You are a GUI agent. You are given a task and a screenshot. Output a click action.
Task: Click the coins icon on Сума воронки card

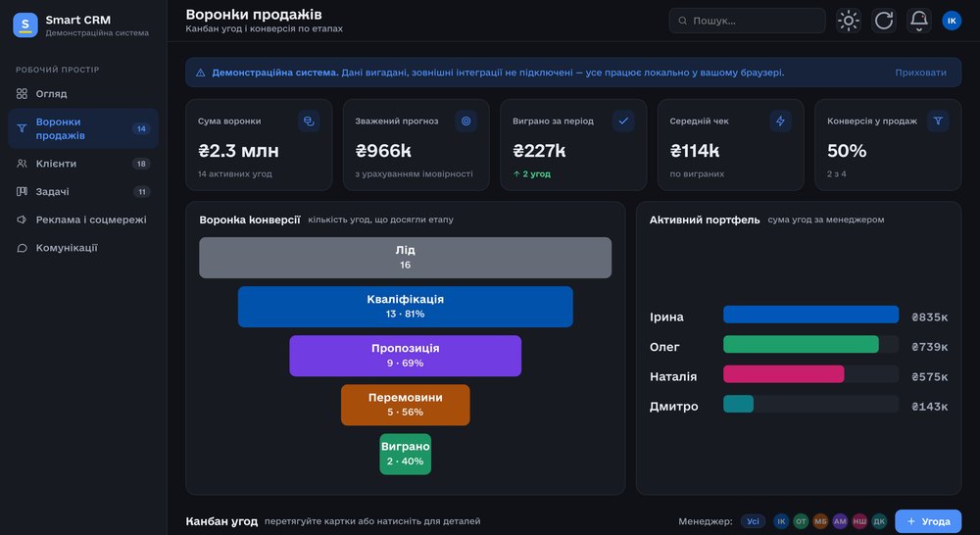pyautogui.click(x=309, y=122)
